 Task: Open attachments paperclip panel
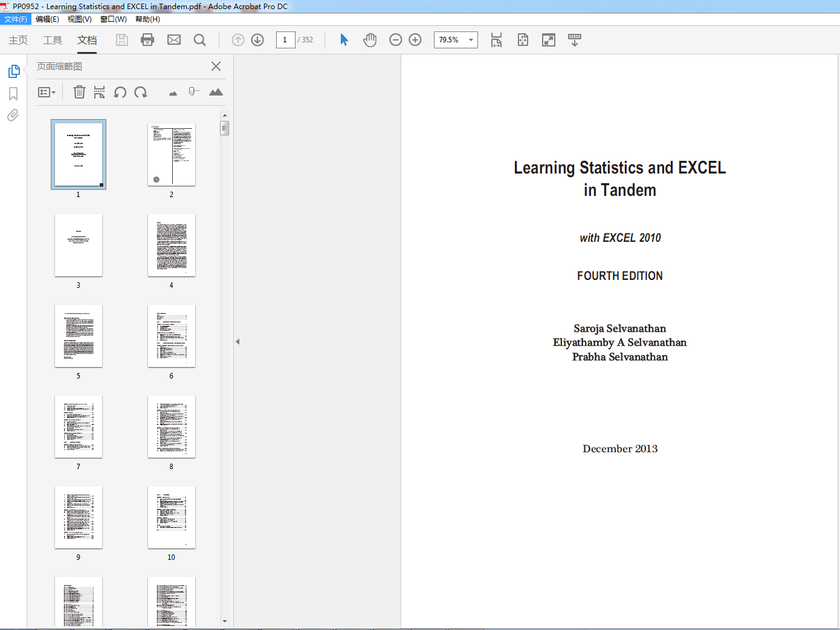click(13, 115)
